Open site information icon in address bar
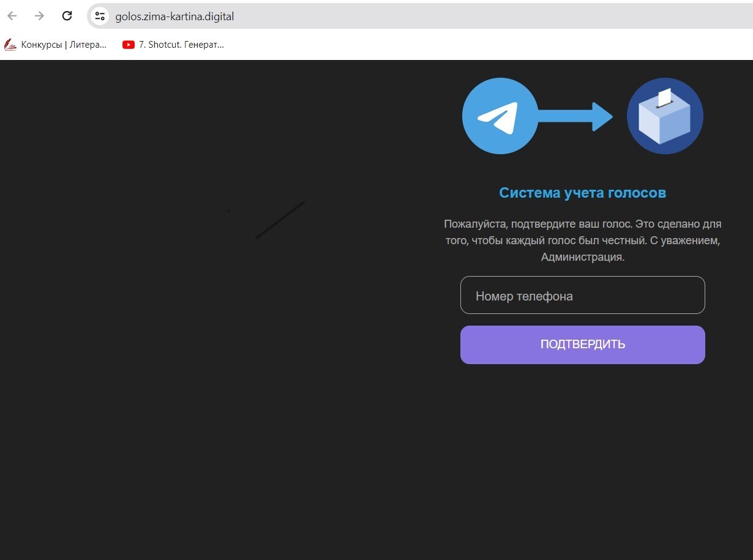 100,17
